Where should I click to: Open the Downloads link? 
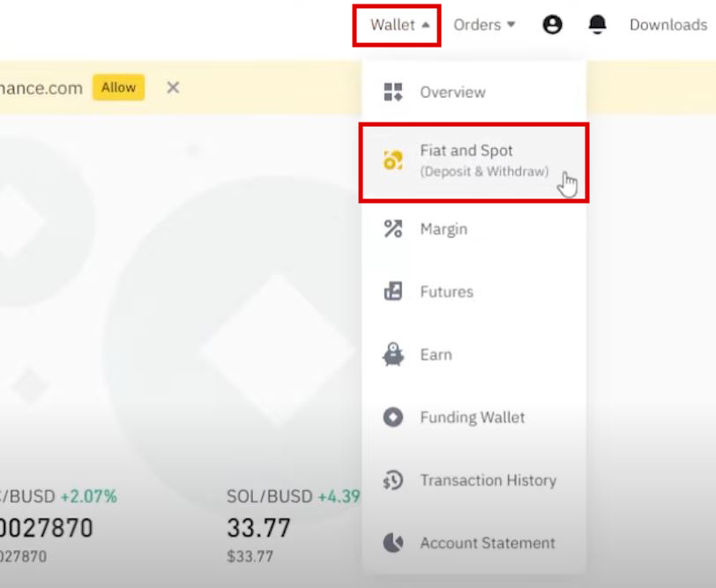click(668, 25)
